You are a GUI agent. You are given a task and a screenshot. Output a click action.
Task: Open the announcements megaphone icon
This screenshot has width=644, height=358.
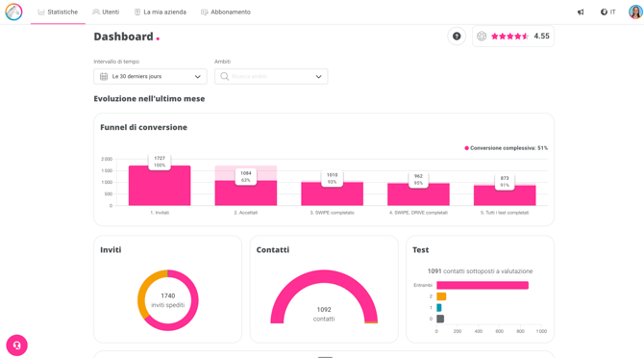tap(581, 12)
